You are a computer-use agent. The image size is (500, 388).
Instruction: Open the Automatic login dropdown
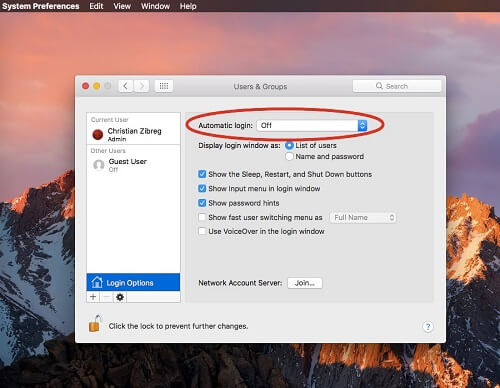(312, 125)
